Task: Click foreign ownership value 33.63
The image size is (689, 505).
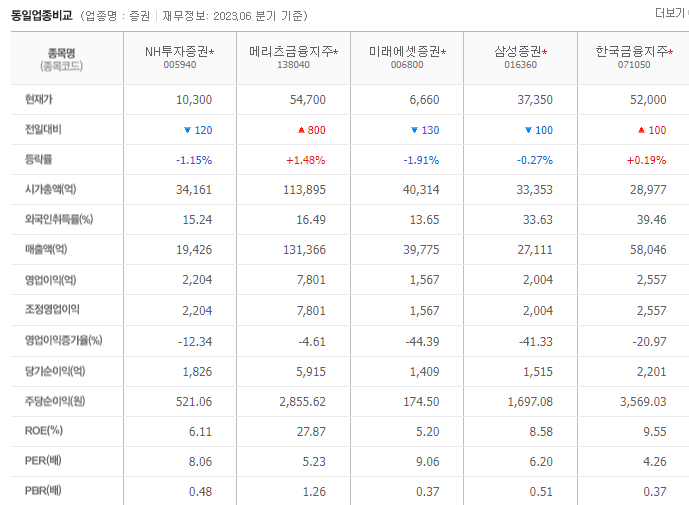Action: 538,220
